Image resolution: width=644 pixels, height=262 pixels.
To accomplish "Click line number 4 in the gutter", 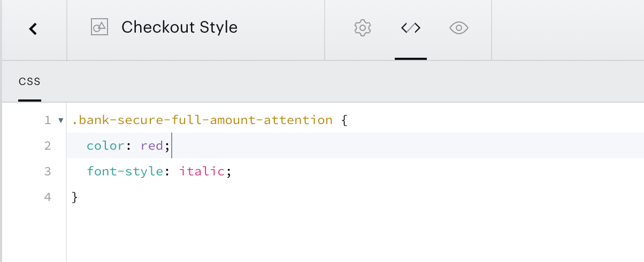I will (48, 197).
